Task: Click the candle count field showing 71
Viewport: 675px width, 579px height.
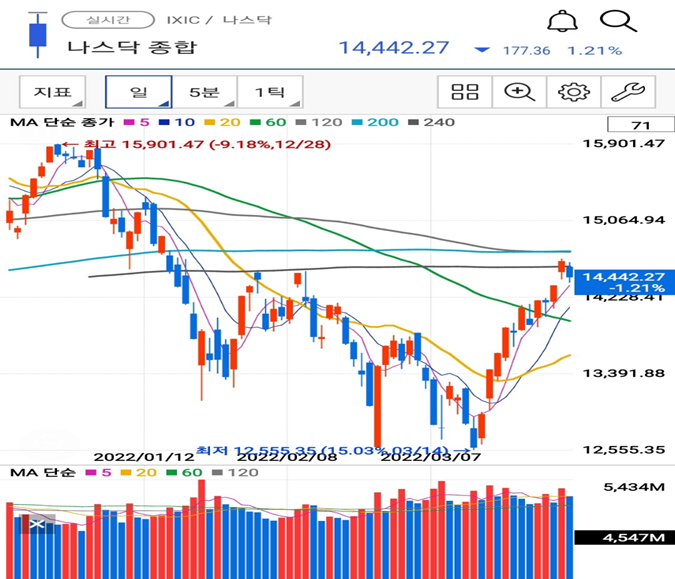Action: pos(641,125)
